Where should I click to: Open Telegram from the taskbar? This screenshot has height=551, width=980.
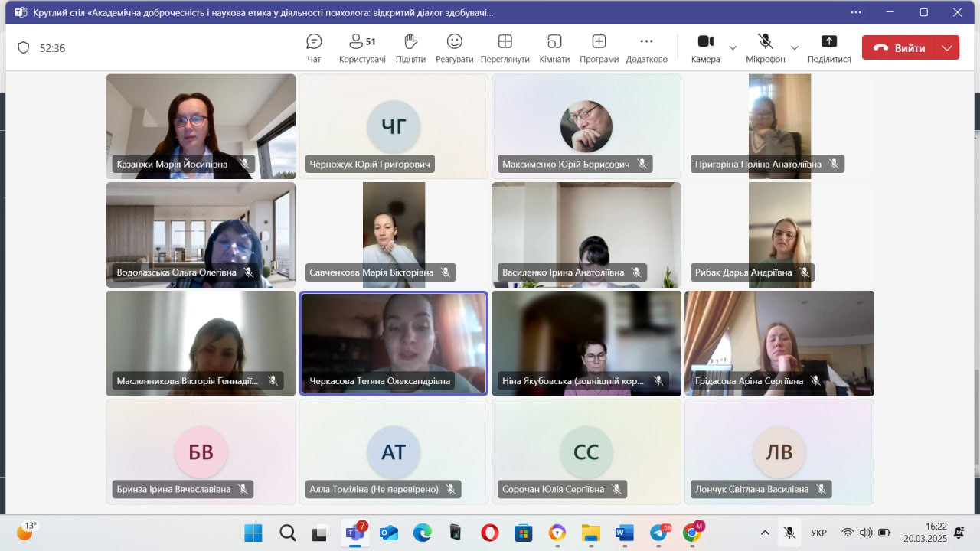pyautogui.click(x=658, y=533)
